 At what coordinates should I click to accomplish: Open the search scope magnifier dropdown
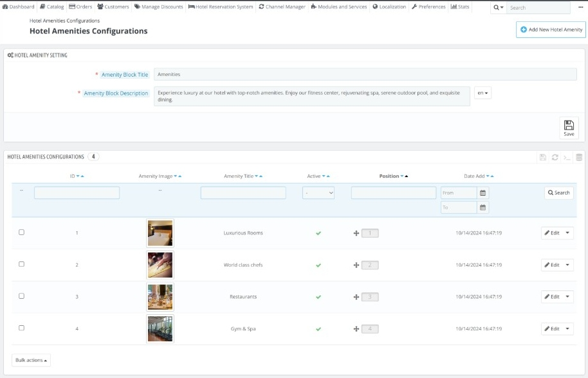pos(499,8)
